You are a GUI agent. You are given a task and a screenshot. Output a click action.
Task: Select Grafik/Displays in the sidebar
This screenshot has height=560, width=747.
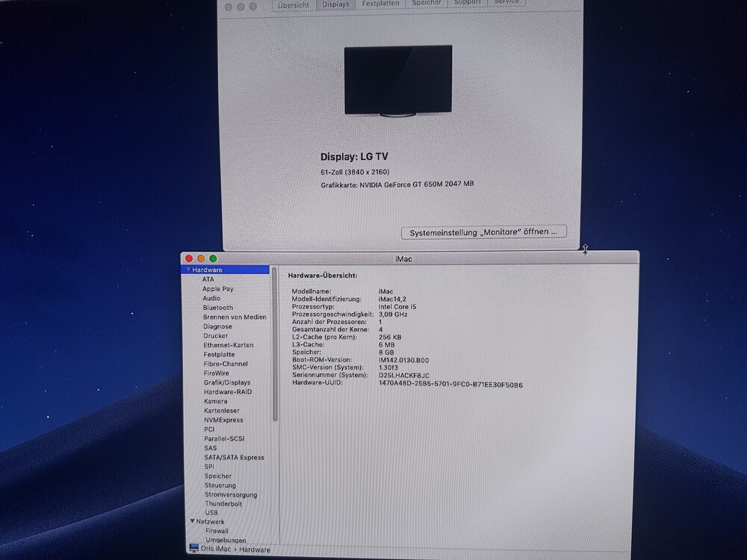(x=227, y=382)
